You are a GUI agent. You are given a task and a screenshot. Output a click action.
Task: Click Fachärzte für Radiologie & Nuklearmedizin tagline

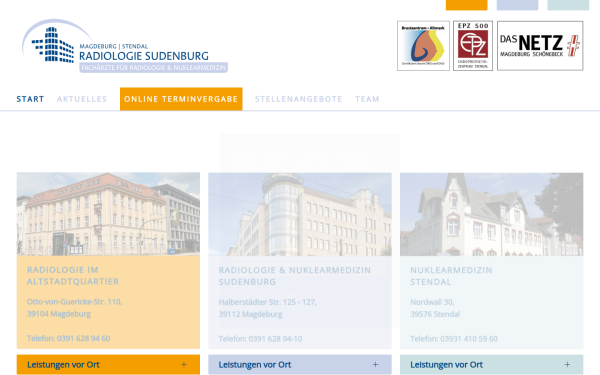154,68
